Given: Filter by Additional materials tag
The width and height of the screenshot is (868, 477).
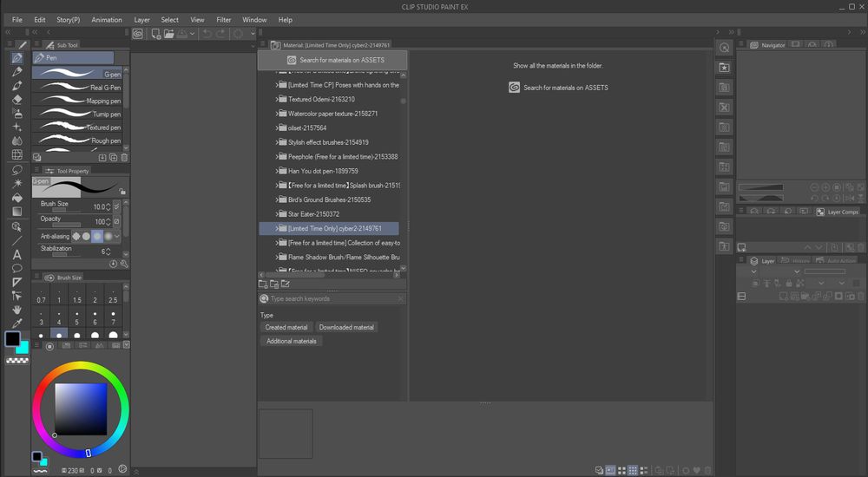Looking at the screenshot, I should 291,341.
